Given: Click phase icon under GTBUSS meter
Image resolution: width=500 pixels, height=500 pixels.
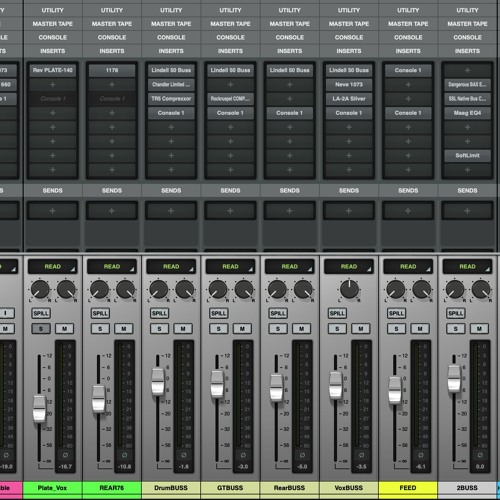Looking at the screenshot, I should pyautogui.click(x=243, y=455).
